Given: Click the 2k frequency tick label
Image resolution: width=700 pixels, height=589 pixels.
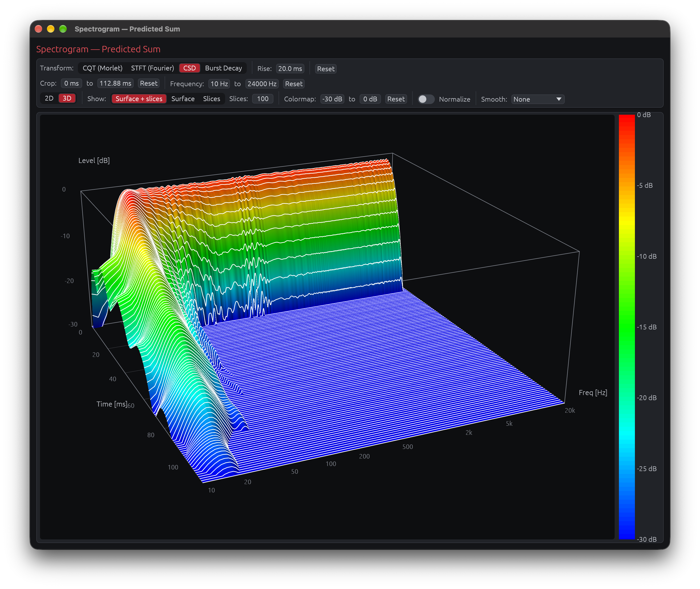Looking at the screenshot, I should [469, 433].
